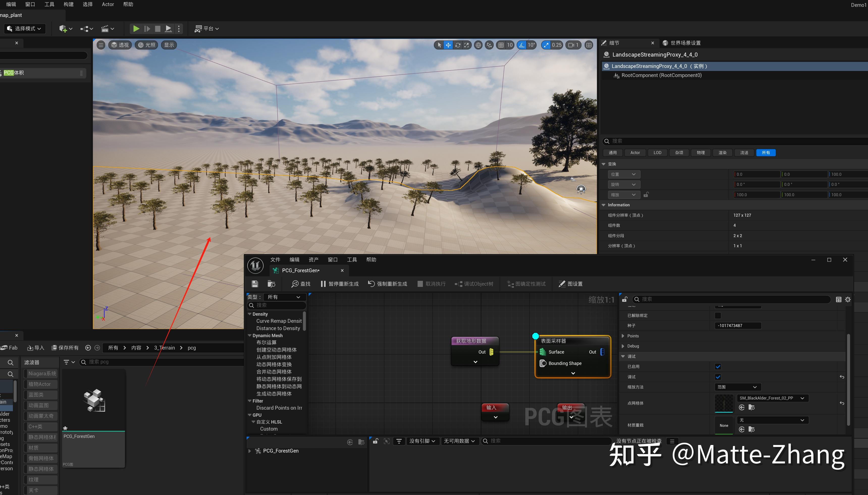Click the viewport hamburger menu icon
868x495 pixels.
point(101,45)
